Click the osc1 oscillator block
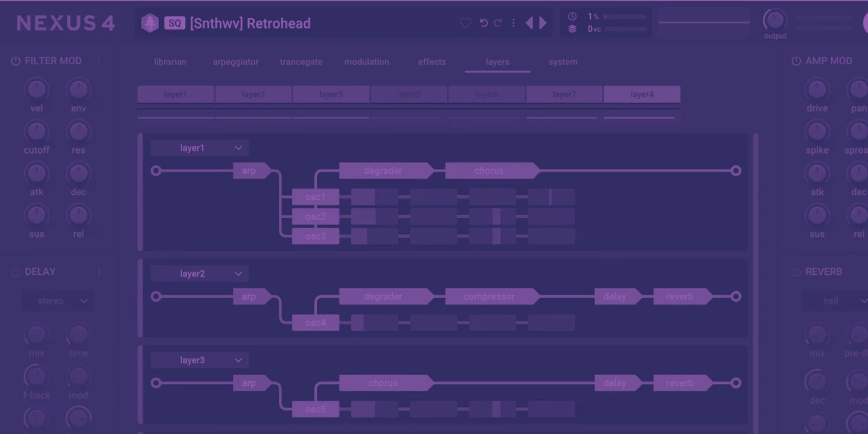This screenshot has width=868, height=434. [316, 197]
